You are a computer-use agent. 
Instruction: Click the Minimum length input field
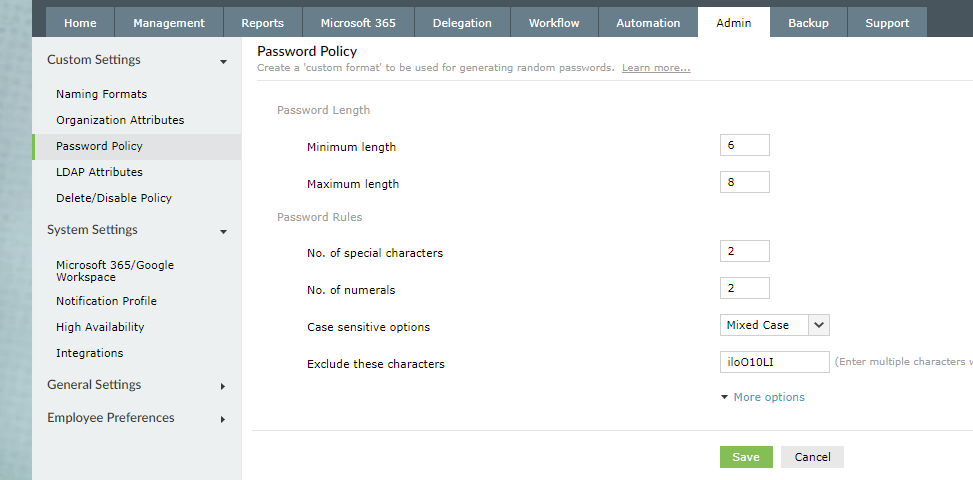pyautogui.click(x=744, y=146)
